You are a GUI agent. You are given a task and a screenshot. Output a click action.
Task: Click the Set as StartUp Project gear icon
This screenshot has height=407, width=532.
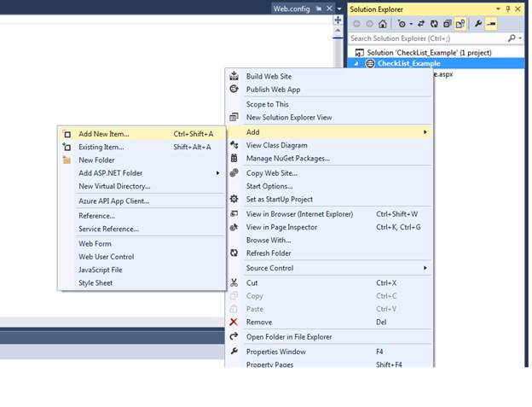coord(234,199)
